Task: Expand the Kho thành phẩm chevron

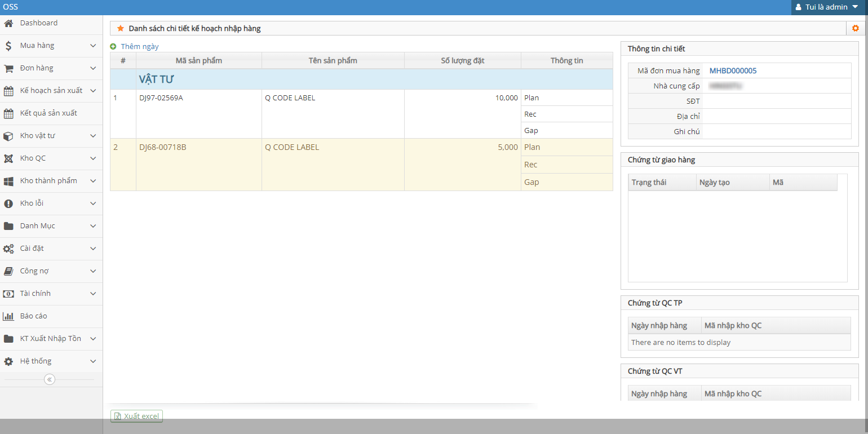Action: 93,181
